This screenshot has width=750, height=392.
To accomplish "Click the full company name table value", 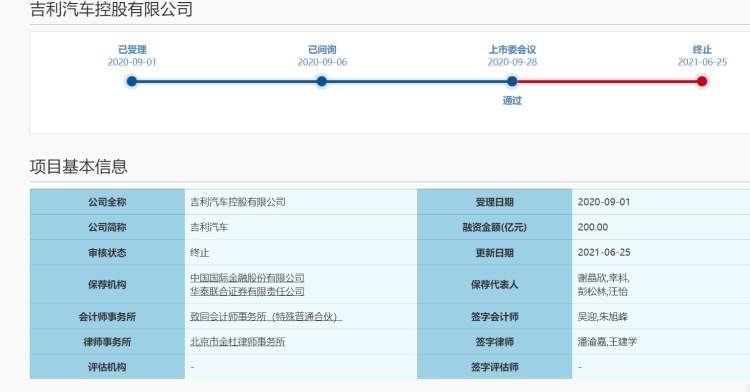I will tap(238, 202).
